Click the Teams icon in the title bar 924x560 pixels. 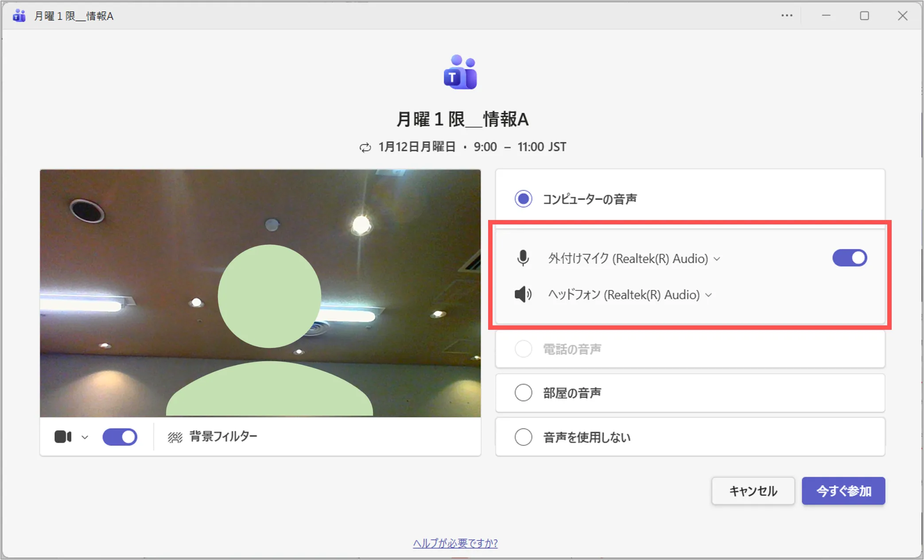pyautogui.click(x=19, y=16)
